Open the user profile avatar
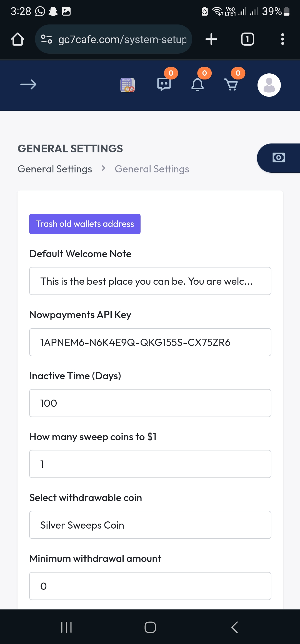The width and height of the screenshot is (300, 644). 269,85
